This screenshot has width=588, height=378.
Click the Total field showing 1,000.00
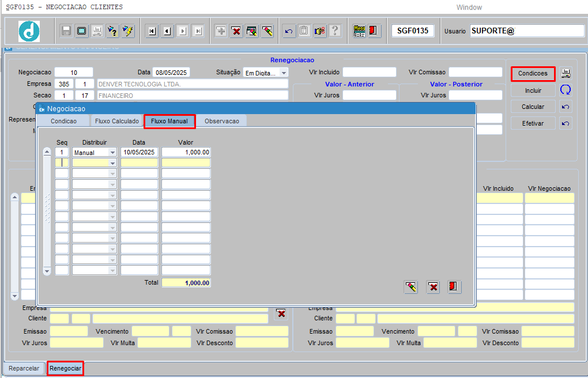[186, 283]
